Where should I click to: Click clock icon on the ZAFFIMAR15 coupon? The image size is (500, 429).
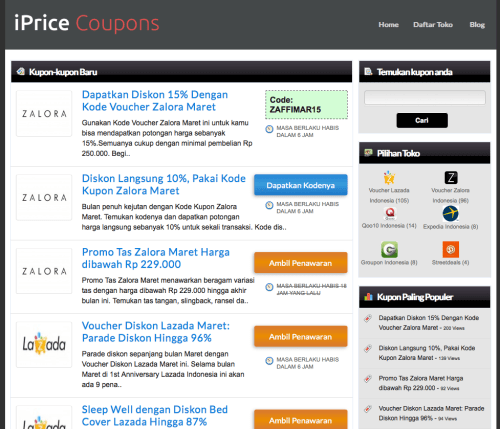tap(269, 129)
